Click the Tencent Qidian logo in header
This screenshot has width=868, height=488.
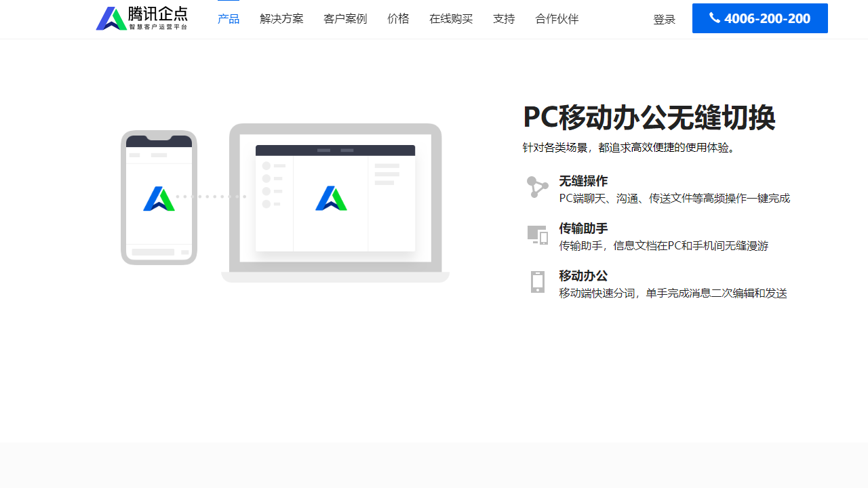pos(142,18)
